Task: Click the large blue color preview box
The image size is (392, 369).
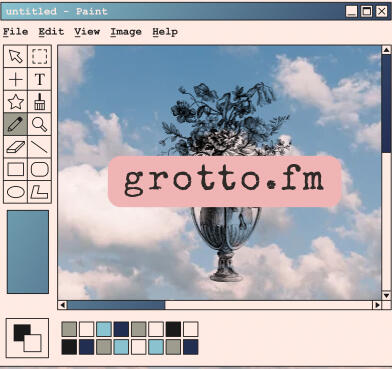Action: pos(28,252)
